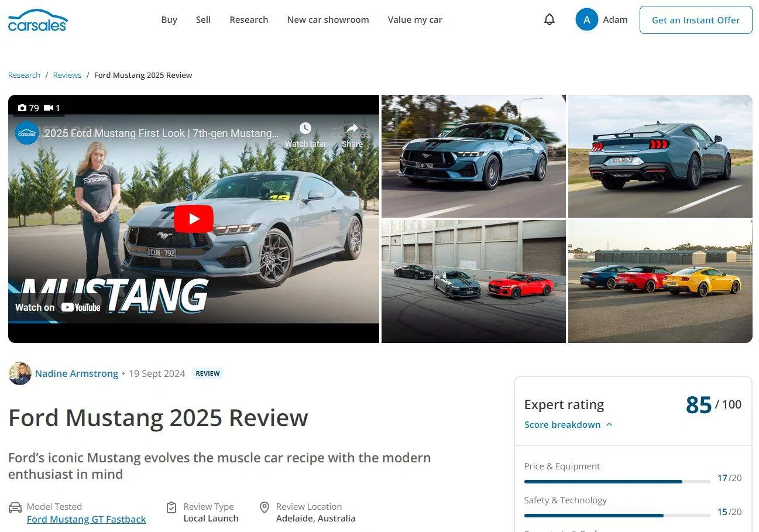Go to Research breadcrumb
The image size is (759, 532).
tap(24, 75)
